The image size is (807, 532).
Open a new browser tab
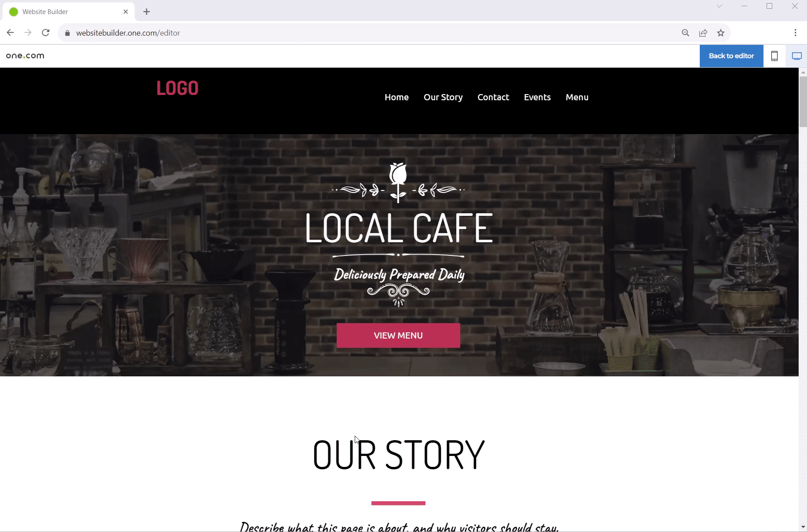147,12
